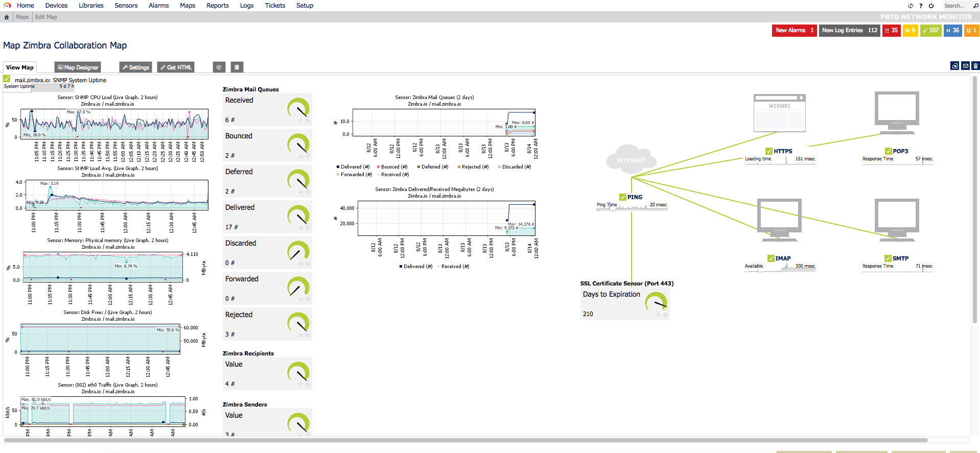Click the green status check next to SMTP
Viewport: 980px width, 453px height.
click(889, 258)
